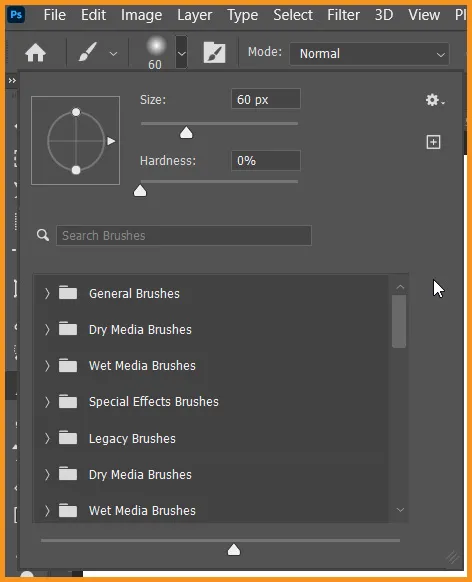Click the thumbnail size slider handle
The image size is (472, 582).
pyautogui.click(x=234, y=550)
